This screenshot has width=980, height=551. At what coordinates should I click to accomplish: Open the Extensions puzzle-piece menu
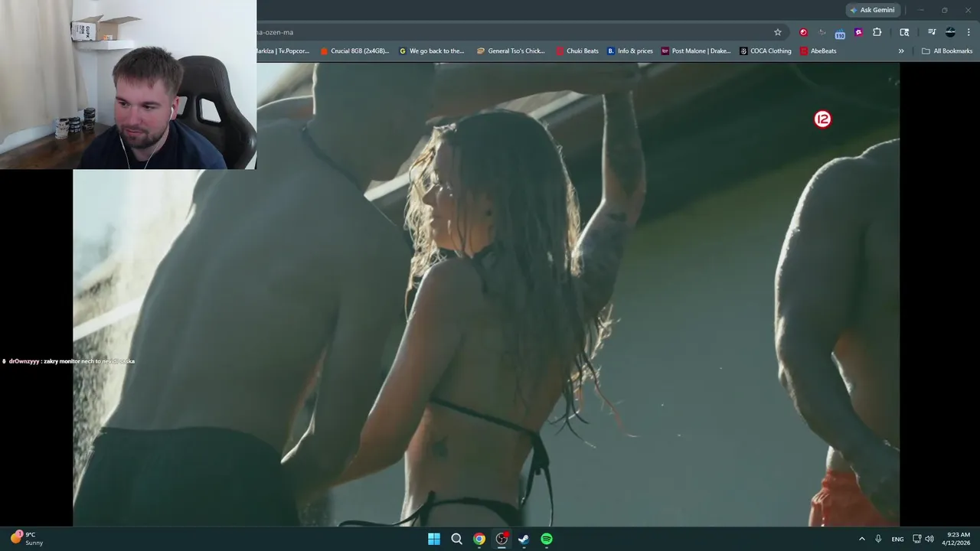tap(877, 32)
